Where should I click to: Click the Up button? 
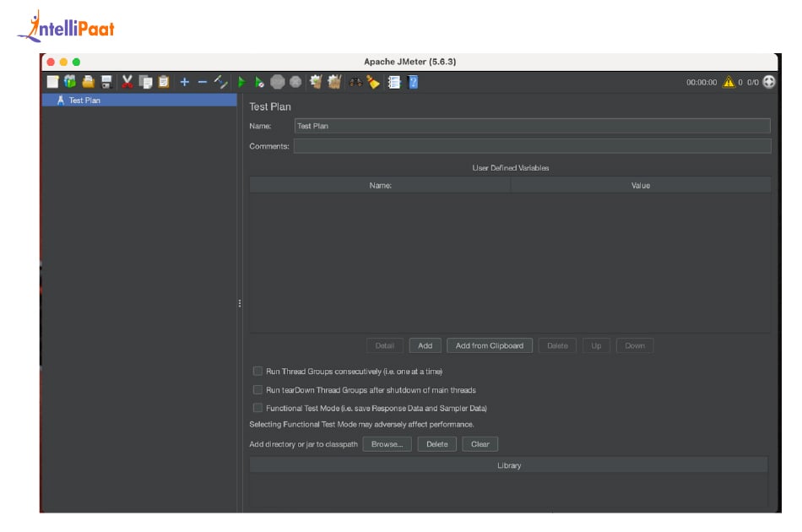point(596,346)
